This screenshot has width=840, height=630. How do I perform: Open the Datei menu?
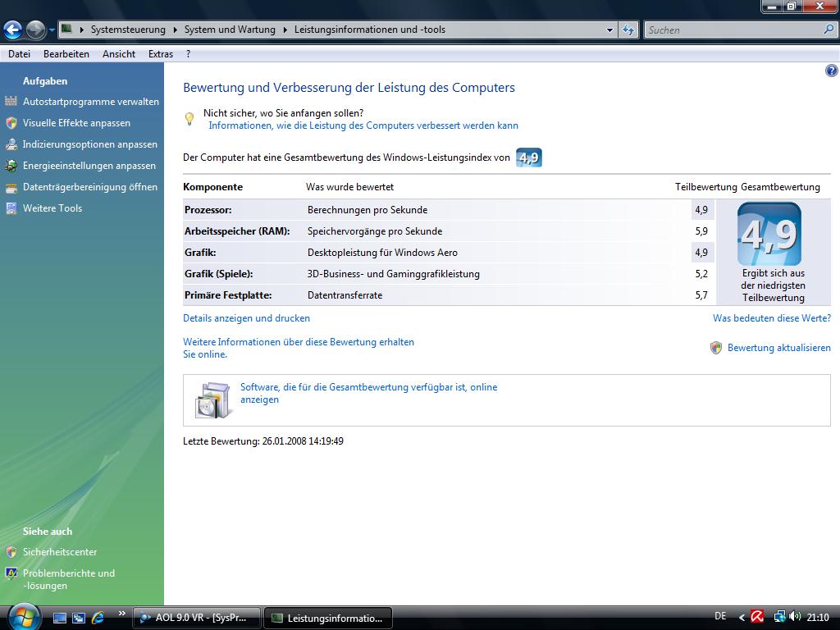[x=20, y=54]
